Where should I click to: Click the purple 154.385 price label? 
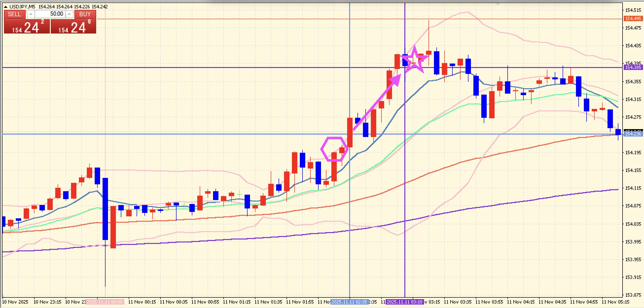tap(633, 68)
